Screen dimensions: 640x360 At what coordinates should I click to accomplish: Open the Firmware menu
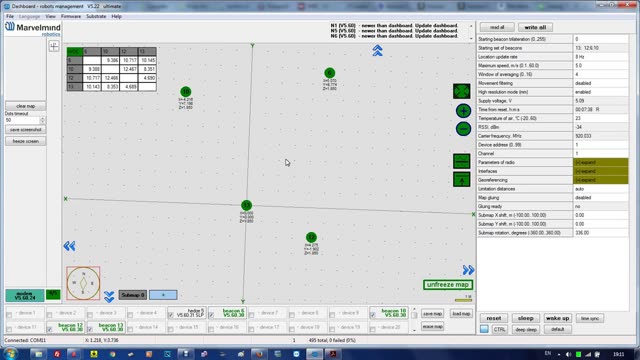pyautogui.click(x=71, y=16)
